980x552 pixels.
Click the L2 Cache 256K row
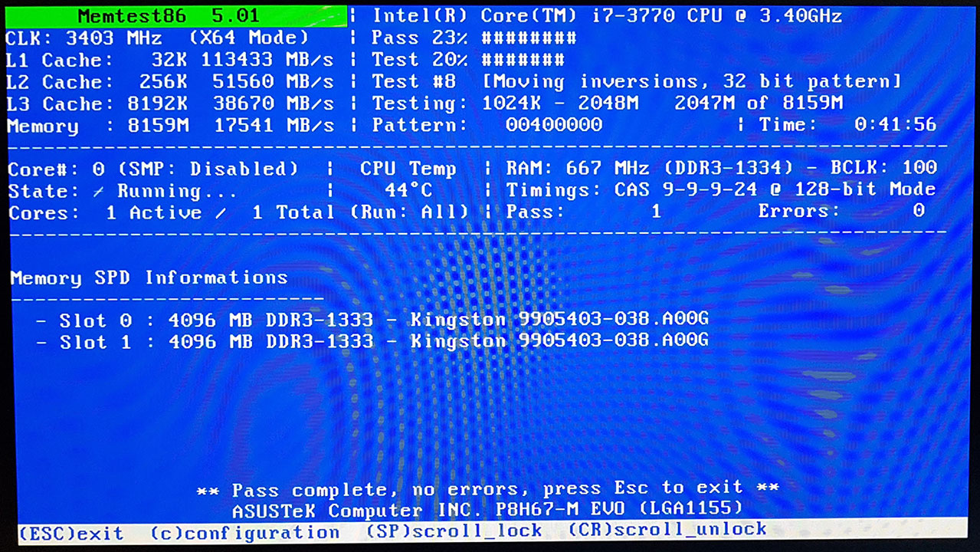coord(170,81)
